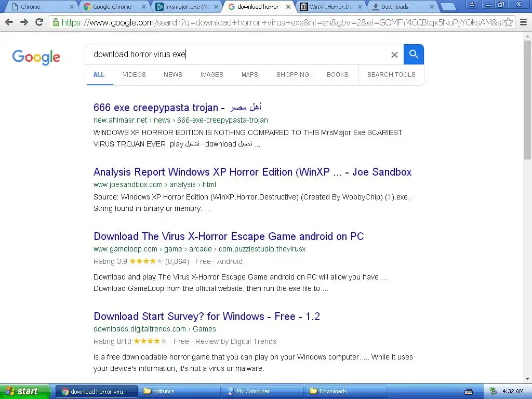Screen dimensions: 532x399
Task: Click the page vertical scrollbar thumb
Action: point(528,99)
